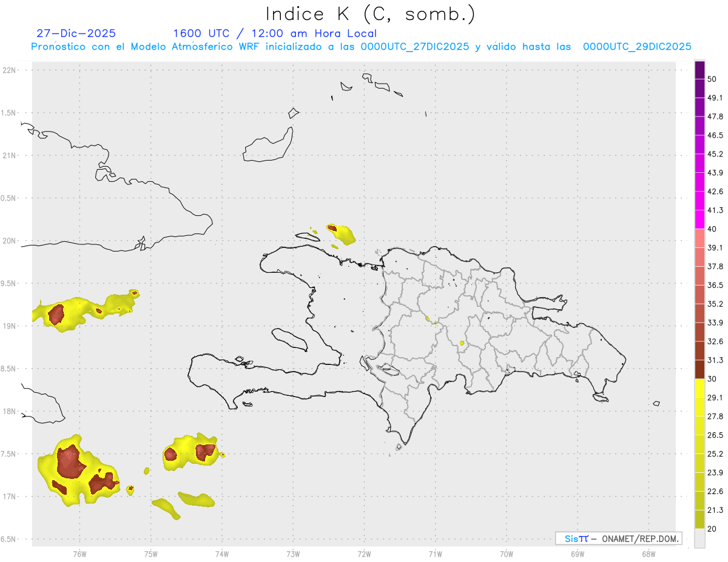728x562 pixels.
Task: Select the colorbar value "31.3"
Action: (715, 360)
